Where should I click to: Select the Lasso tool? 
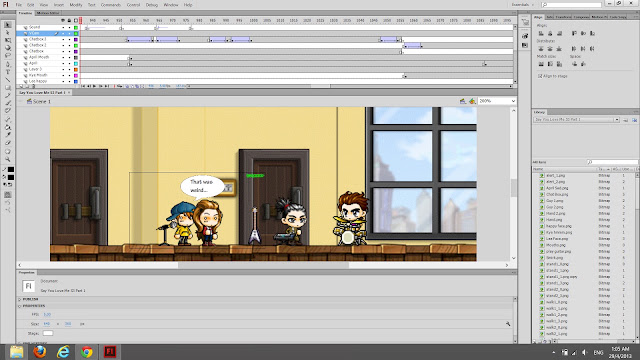[x=8, y=56]
